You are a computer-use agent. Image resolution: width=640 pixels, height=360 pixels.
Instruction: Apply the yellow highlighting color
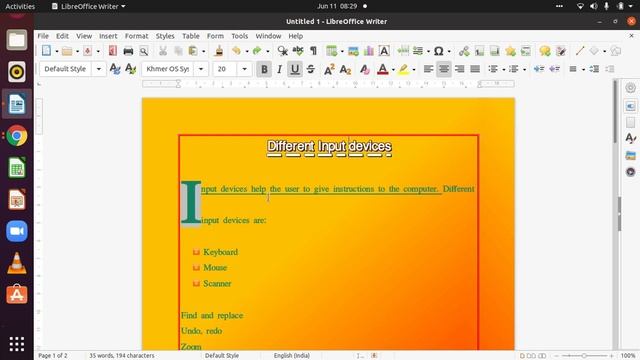pos(403,69)
